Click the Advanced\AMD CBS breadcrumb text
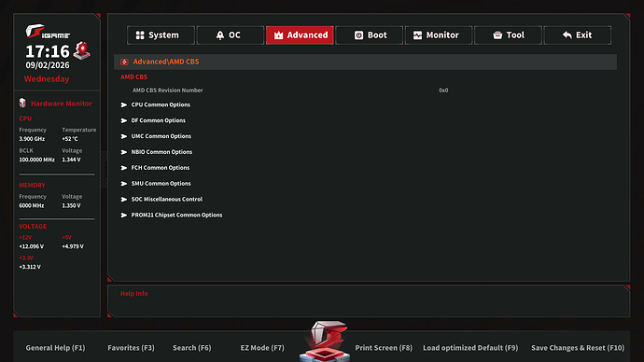The width and height of the screenshot is (644, 362). click(x=166, y=62)
